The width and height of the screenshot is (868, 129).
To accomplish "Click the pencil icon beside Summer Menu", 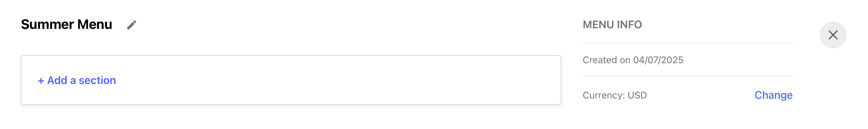I will (132, 25).
